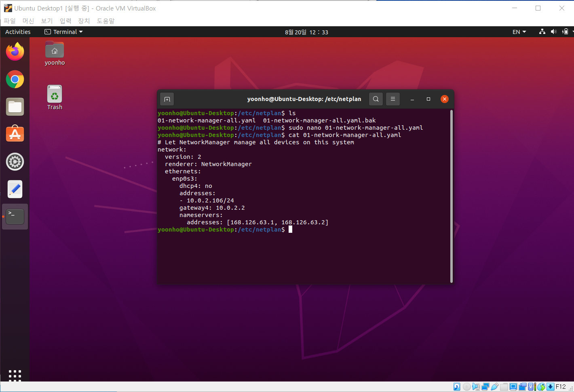The image size is (574, 392).
Task: Open Ubuntu Software from the dock
Action: point(15,134)
